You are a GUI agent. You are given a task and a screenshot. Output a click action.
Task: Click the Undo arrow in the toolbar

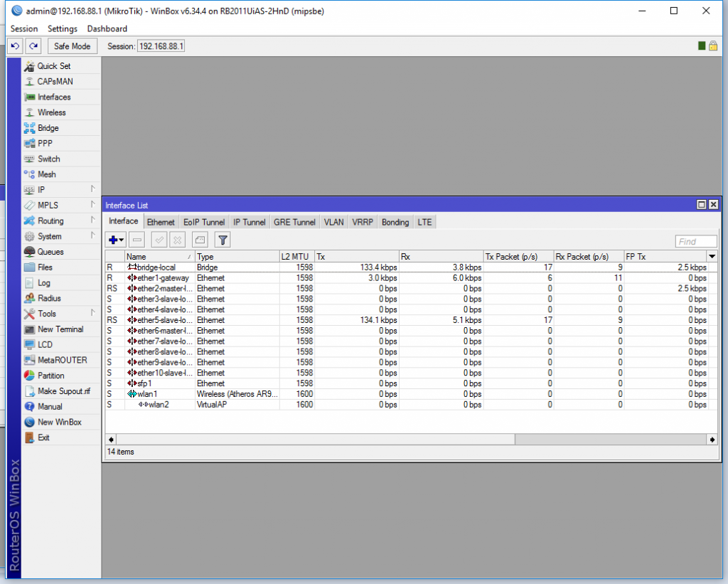[x=14, y=46]
